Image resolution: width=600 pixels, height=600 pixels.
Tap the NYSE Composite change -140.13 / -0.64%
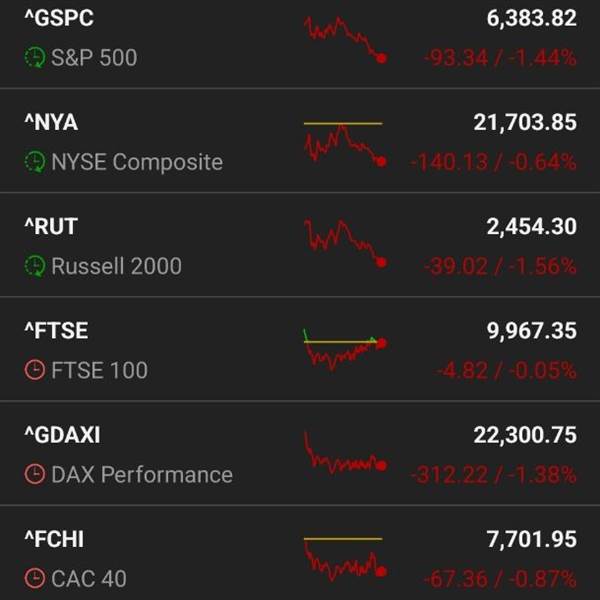click(x=492, y=162)
